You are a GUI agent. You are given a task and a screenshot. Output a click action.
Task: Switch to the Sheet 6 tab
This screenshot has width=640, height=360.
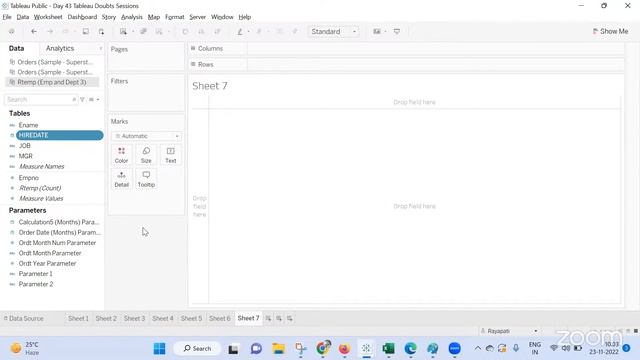(220, 318)
